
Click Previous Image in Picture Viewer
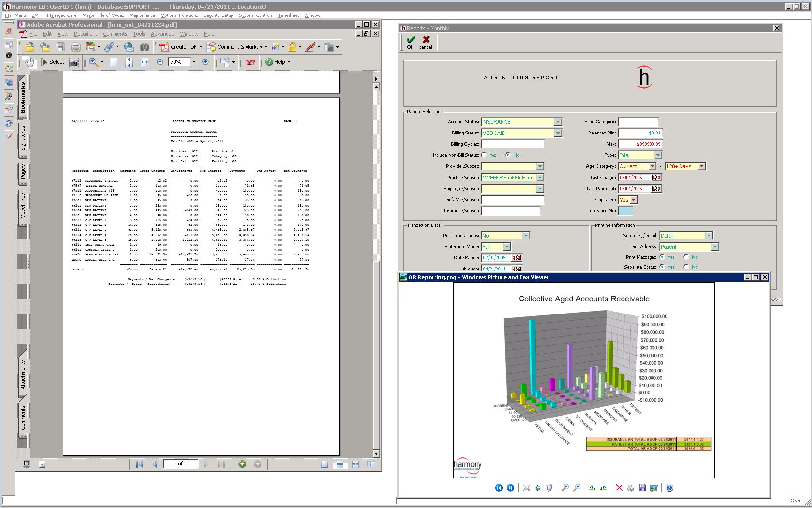coord(499,488)
